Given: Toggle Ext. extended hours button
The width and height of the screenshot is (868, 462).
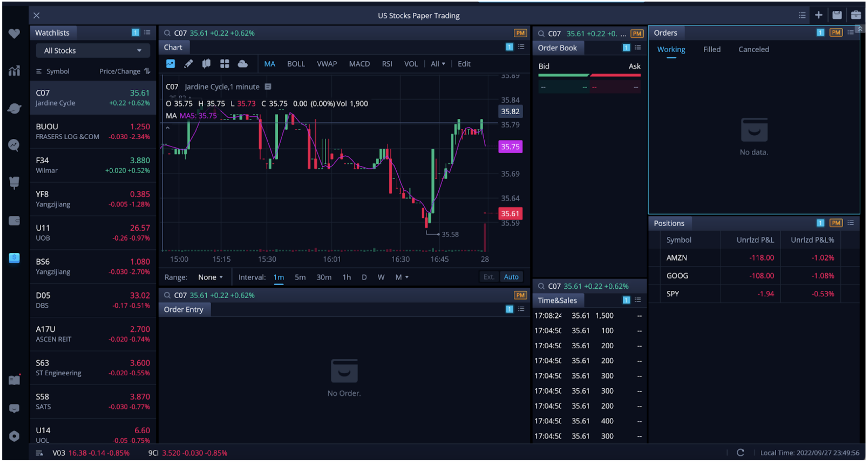Looking at the screenshot, I should point(489,277).
